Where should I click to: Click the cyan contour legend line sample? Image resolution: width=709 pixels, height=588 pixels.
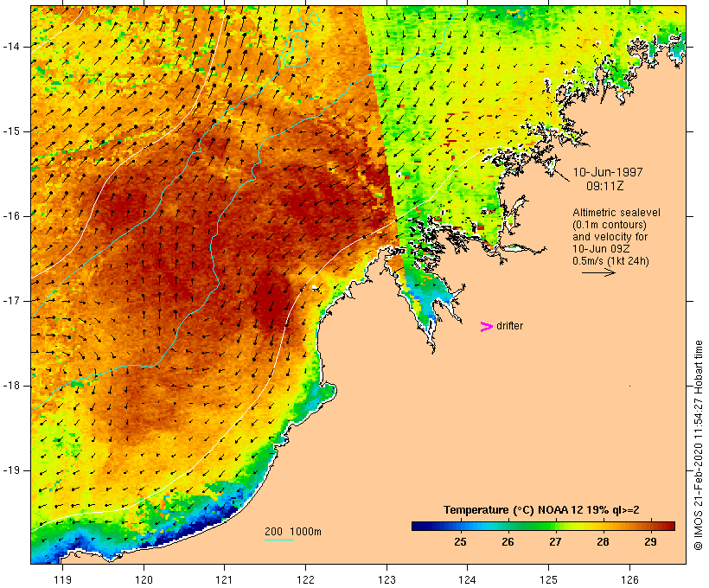[279, 540]
